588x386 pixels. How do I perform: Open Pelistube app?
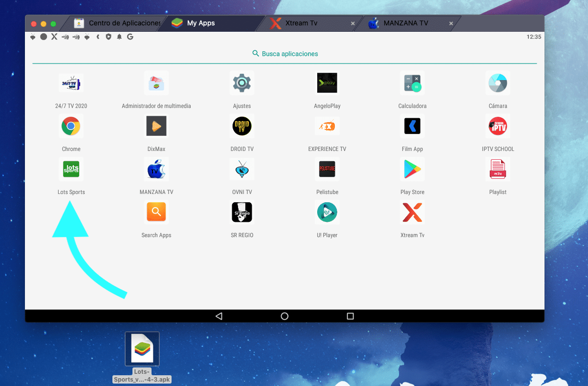(x=327, y=170)
